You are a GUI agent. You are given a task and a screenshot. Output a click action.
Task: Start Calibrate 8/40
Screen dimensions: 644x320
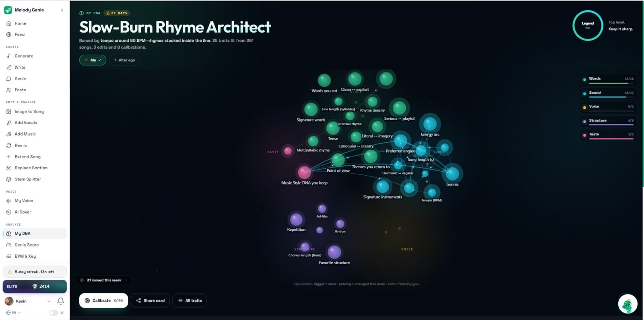click(103, 300)
